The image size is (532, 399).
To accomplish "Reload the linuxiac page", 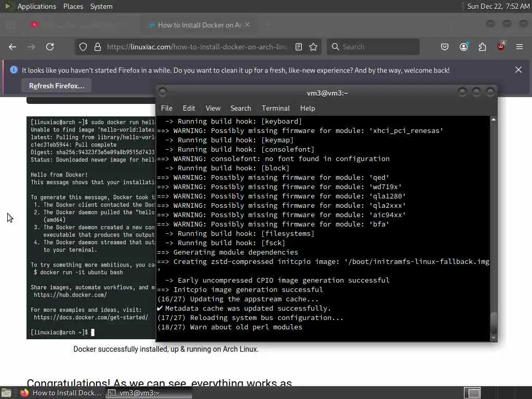I will 50,47.
